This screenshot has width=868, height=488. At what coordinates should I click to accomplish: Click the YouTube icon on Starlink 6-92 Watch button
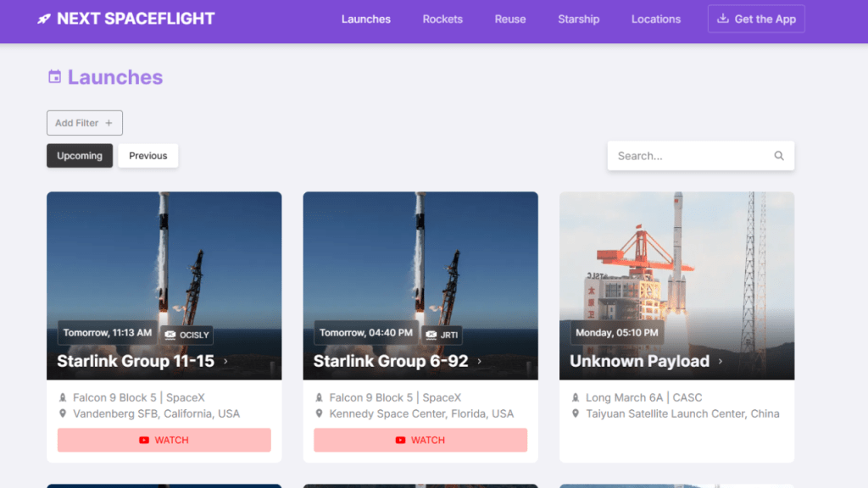pos(400,441)
